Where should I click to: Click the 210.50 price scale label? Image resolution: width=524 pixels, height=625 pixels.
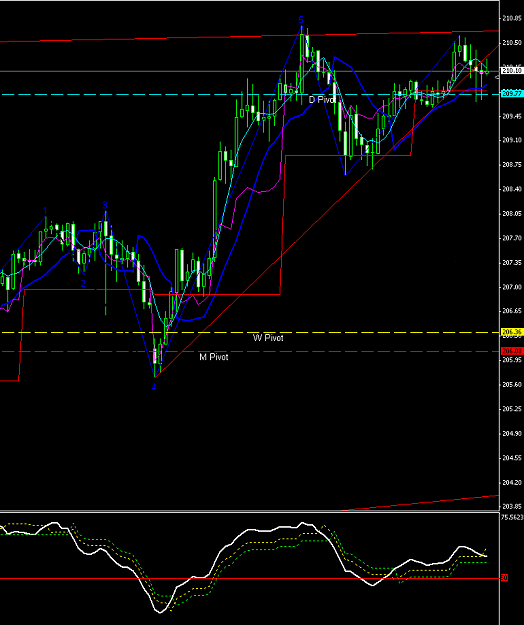pyautogui.click(x=512, y=43)
